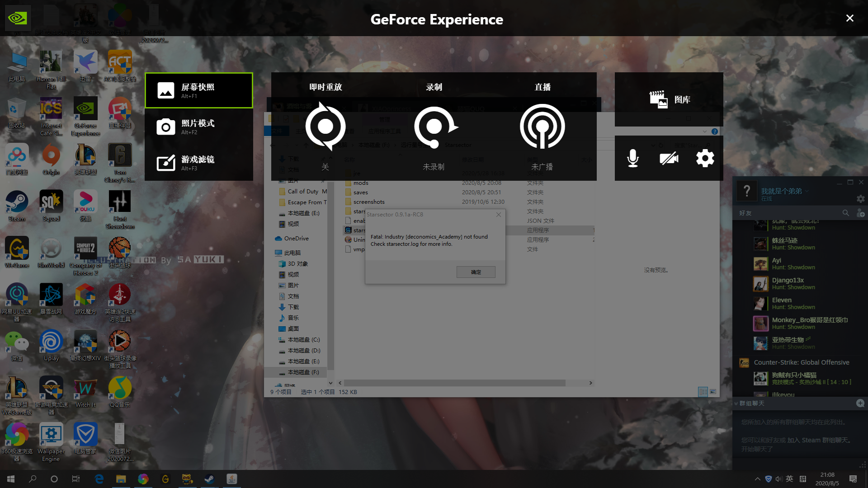Open GeForce Experience overlay settings gear
Screen dimensions: 868x488
[x=705, y=158]
